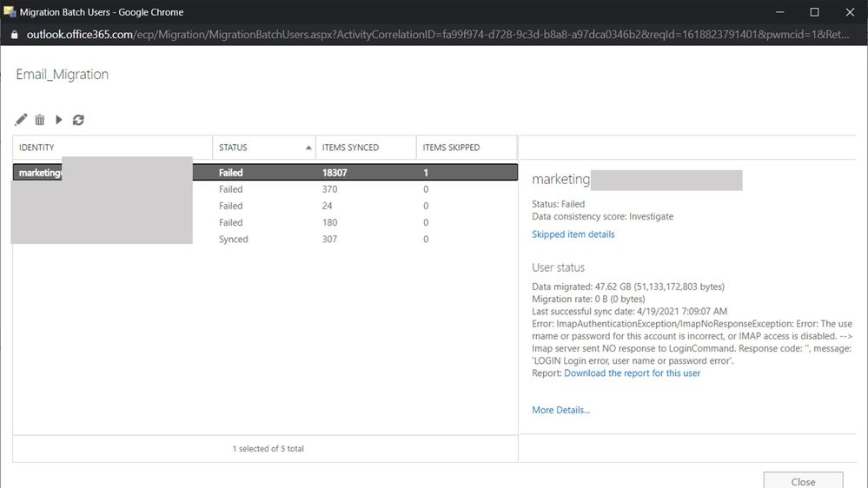Click 'Status: Failed' in details pane
This screenshot has width=868, height=488.
[x=558, y=203]
